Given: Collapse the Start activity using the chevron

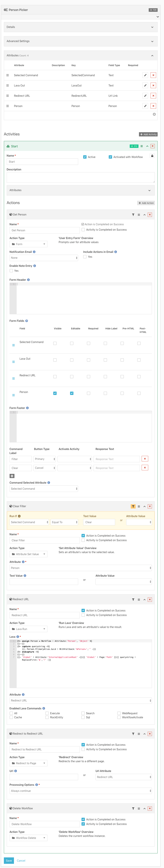Looking at the screenshot, I should click(147, 146).
